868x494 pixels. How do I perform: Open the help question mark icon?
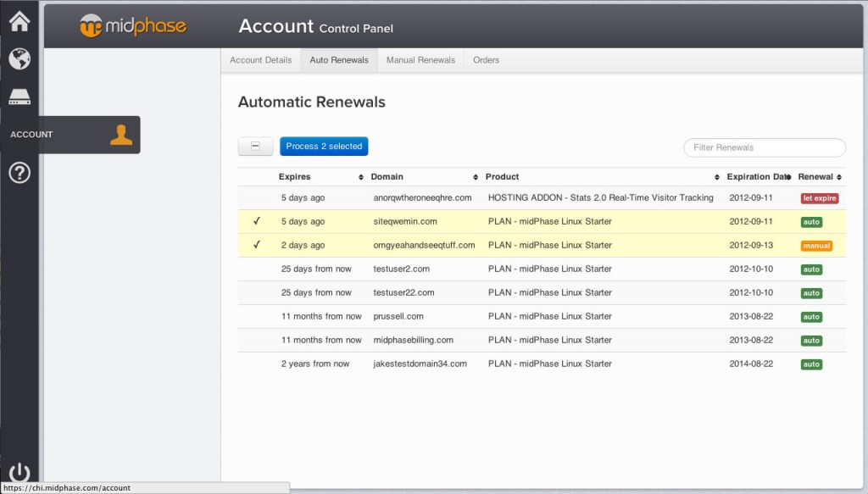point(19,173)
